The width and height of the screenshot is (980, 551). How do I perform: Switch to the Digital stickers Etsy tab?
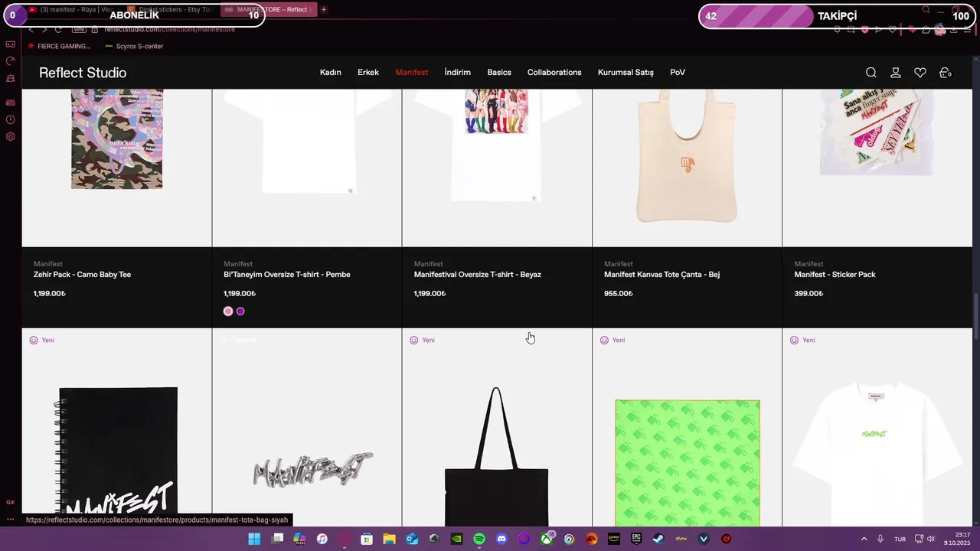(170, 9)
